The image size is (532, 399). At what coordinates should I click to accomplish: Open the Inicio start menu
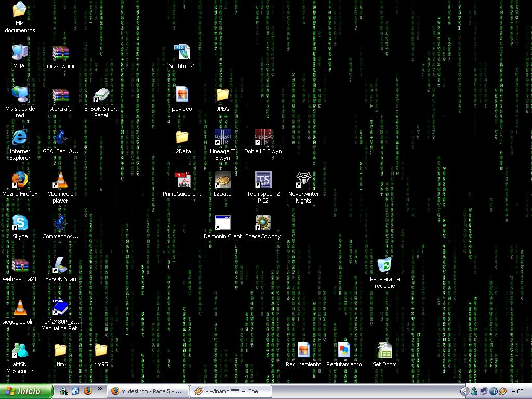(26, 391)
